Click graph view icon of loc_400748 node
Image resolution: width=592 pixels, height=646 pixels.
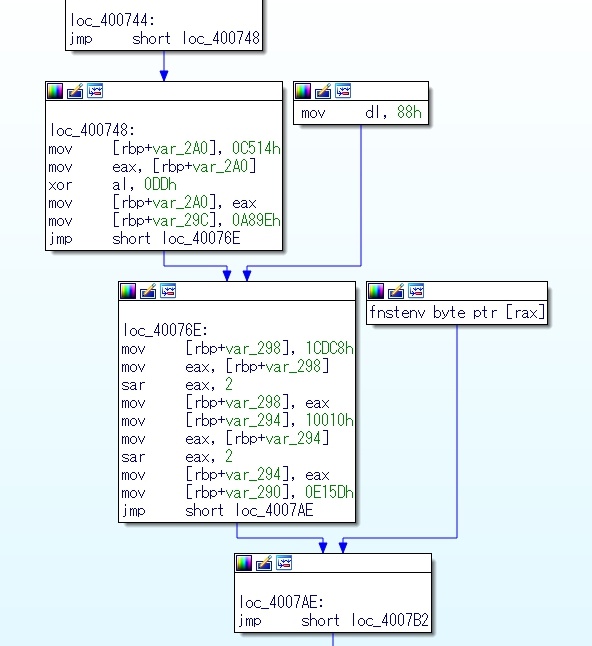point(95,91)
